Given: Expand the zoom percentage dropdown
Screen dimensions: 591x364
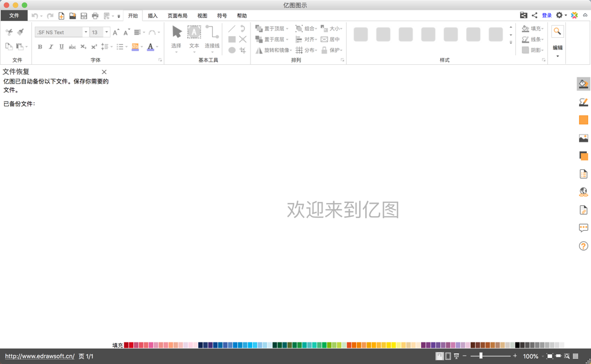Looking at the screenshot, I should pos(542,355).
